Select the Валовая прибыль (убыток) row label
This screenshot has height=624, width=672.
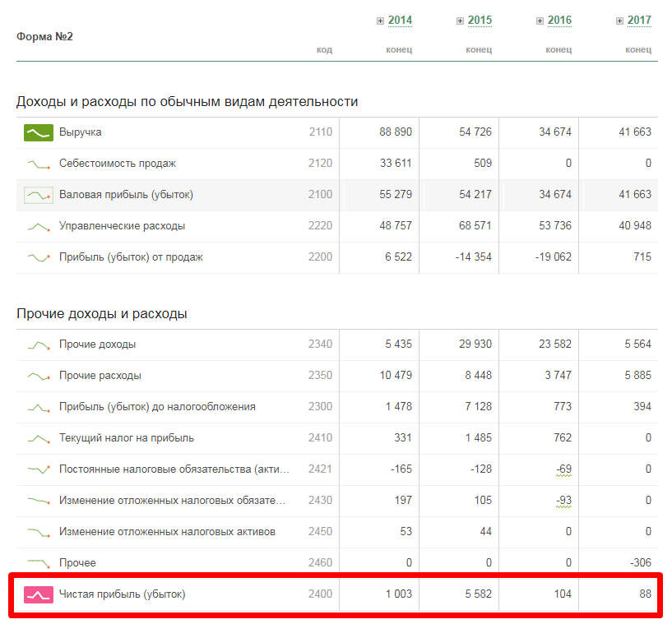(x=126, y=195)
